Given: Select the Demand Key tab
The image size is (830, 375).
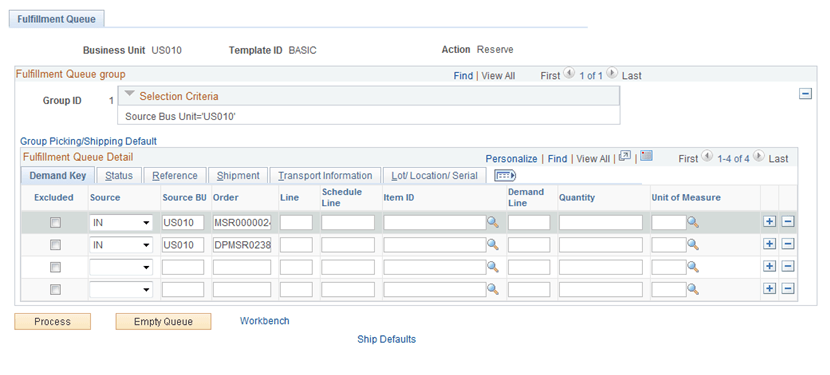Looking at the screenshot, I should (x=58, y=175).
